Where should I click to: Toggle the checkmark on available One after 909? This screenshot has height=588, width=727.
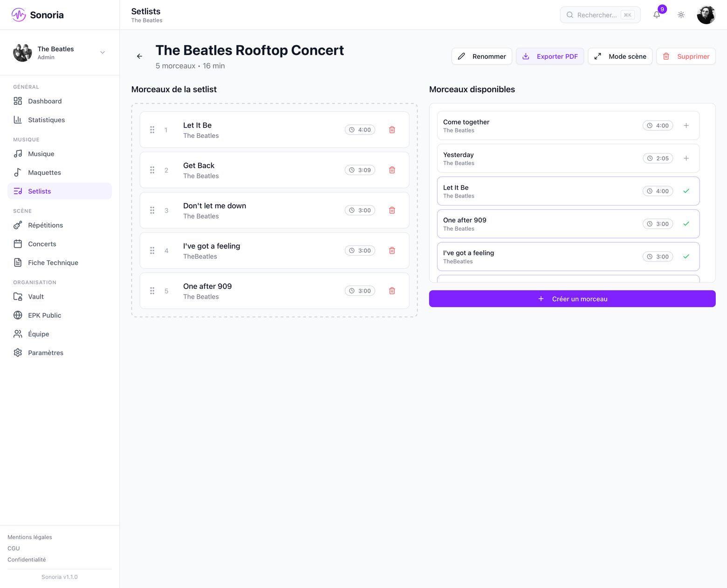686,224
